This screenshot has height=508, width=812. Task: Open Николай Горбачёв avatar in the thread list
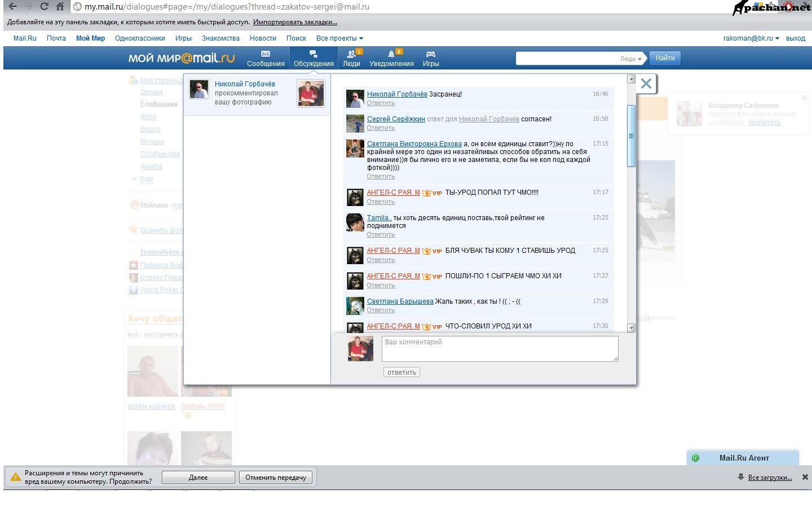tap(199, 89)
